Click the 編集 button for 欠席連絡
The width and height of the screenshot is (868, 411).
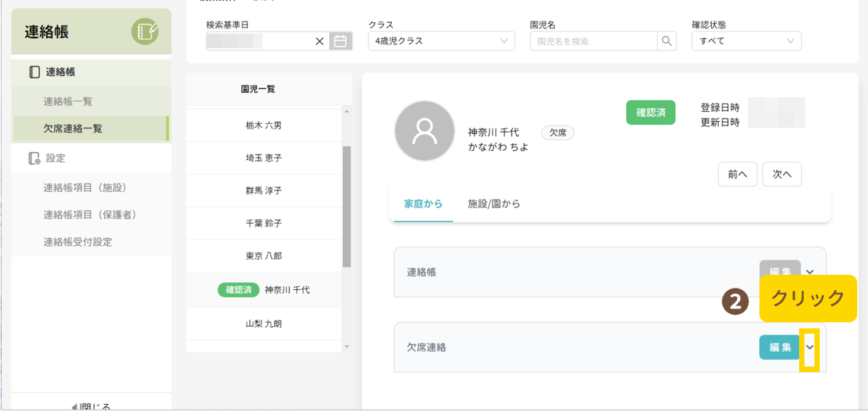pyautogui.click(x=779, y=347)
